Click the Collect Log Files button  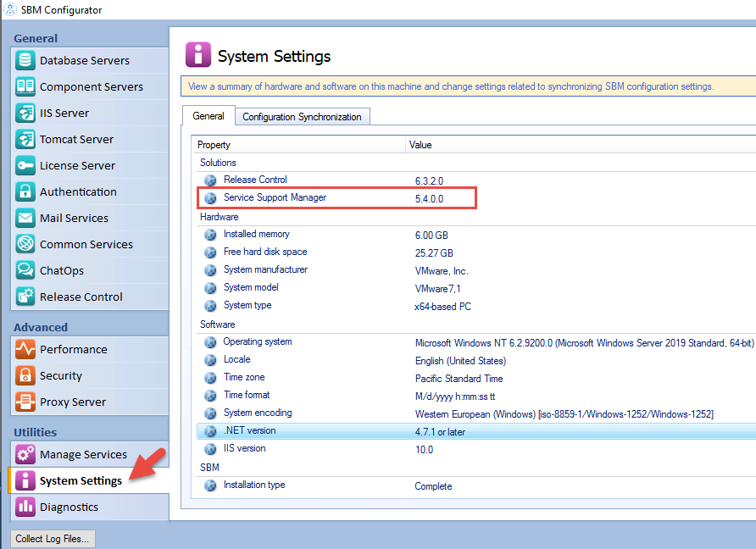[x=53, y=538]
